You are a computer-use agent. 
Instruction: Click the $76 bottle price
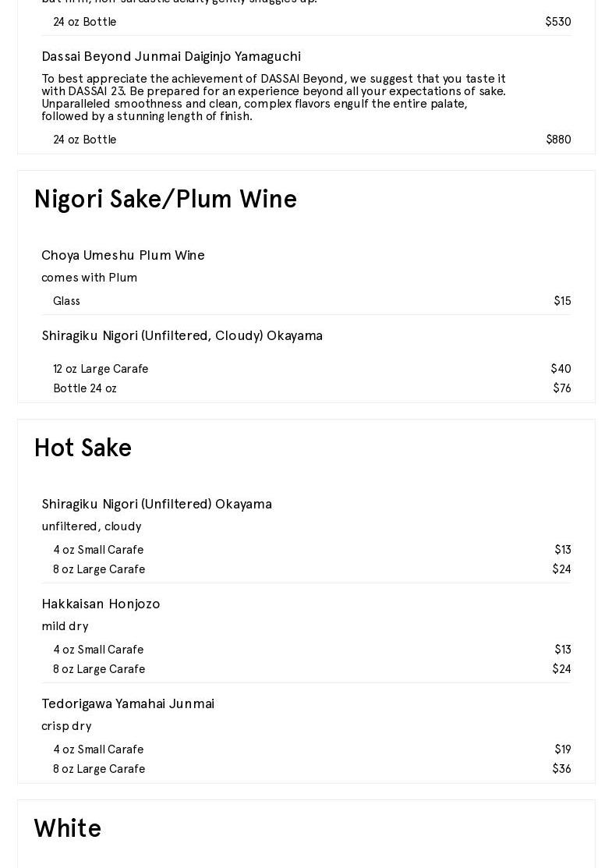point(562,388)
